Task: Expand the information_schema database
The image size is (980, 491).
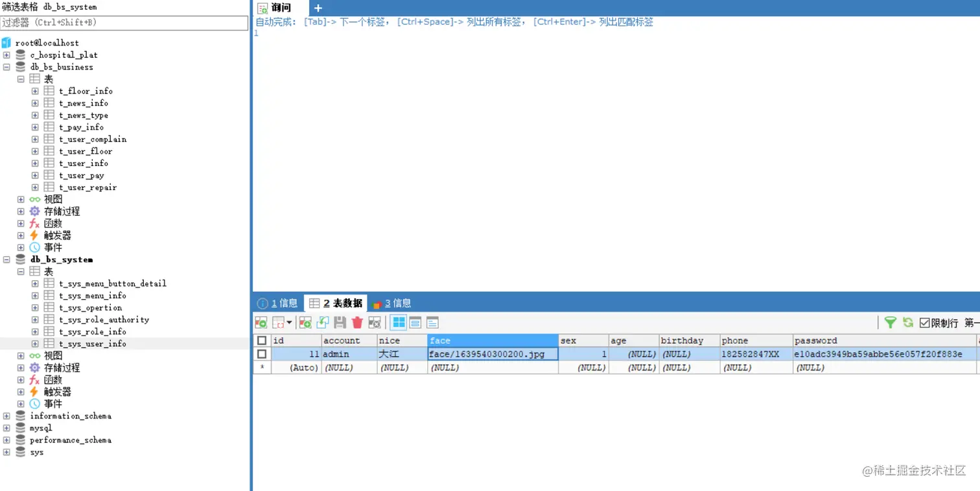Action: coord(6,416)
